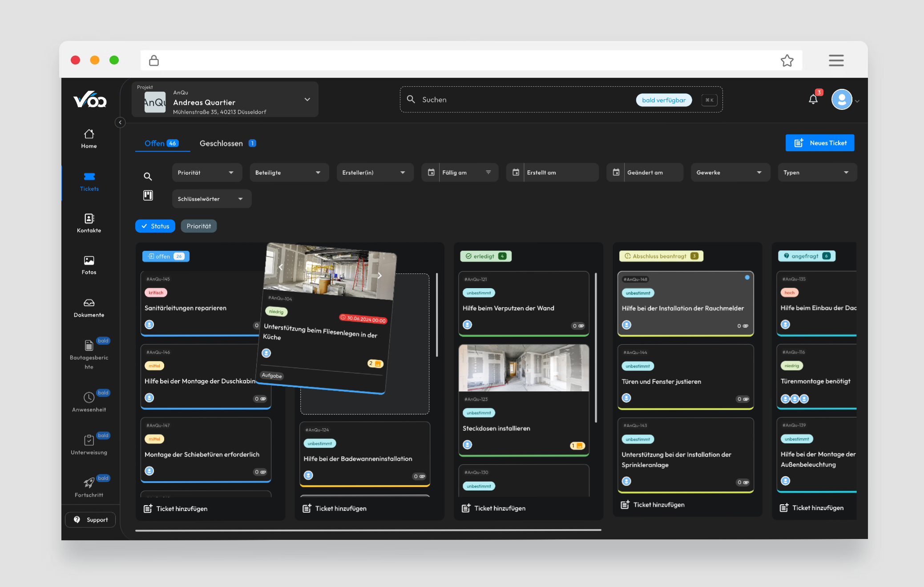Toggle the Status grouping chip
Viewport: 924px width, 587px height.
pyautogui.click(x=155, y=226)
